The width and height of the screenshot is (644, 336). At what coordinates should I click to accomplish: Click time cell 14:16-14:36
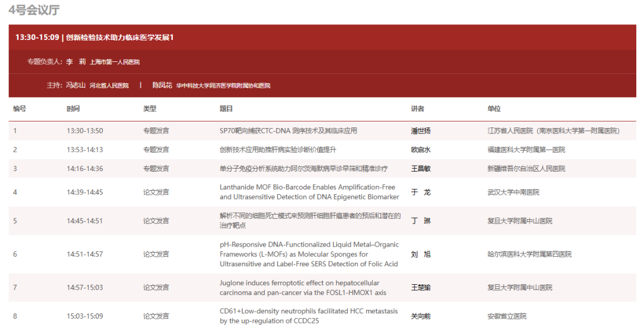pos(85,169)
